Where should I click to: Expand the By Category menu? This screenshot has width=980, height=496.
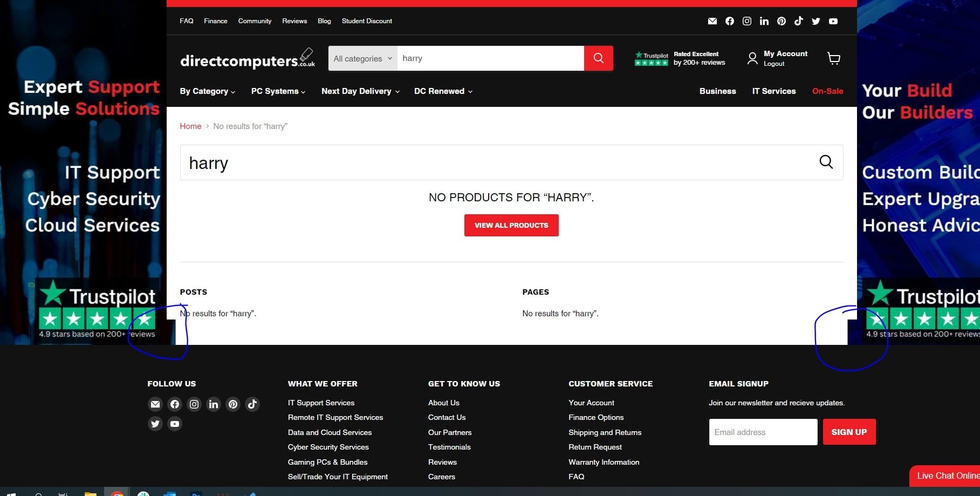(x=208, y=91)
